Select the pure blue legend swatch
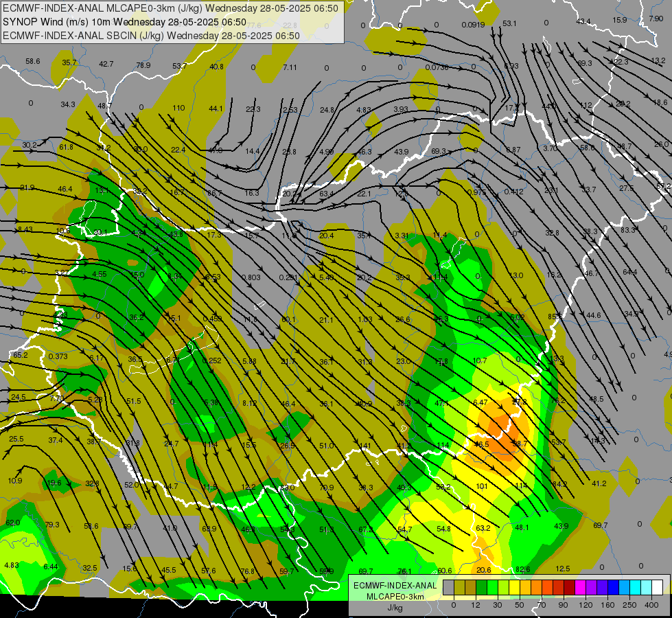672x618 pixels. point(614,587)
